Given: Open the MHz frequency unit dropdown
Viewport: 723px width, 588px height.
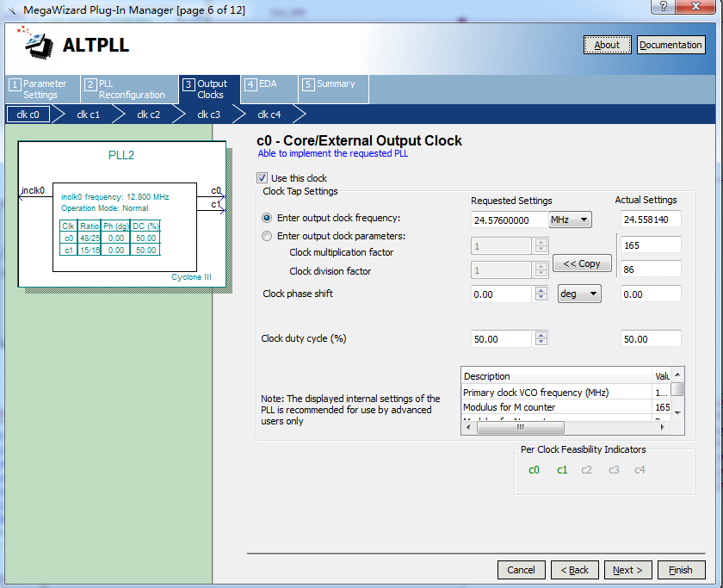Looking at the screenshot, I should (570, 220).
